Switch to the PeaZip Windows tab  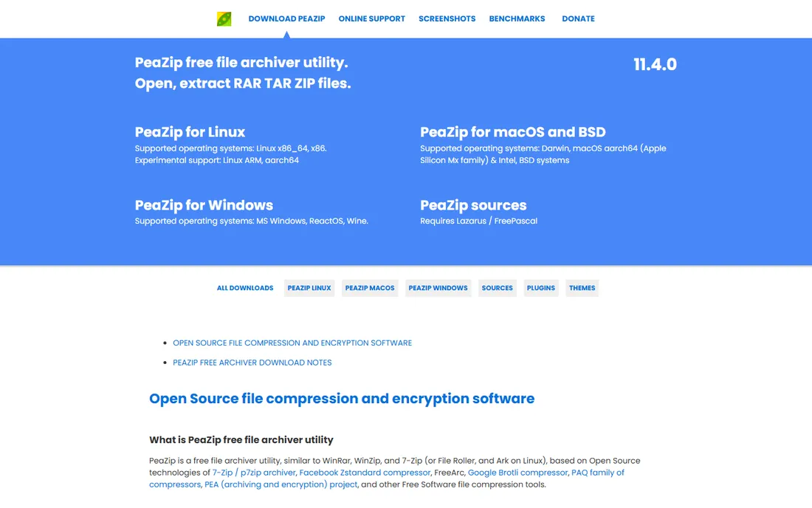[x=438, y=288]
